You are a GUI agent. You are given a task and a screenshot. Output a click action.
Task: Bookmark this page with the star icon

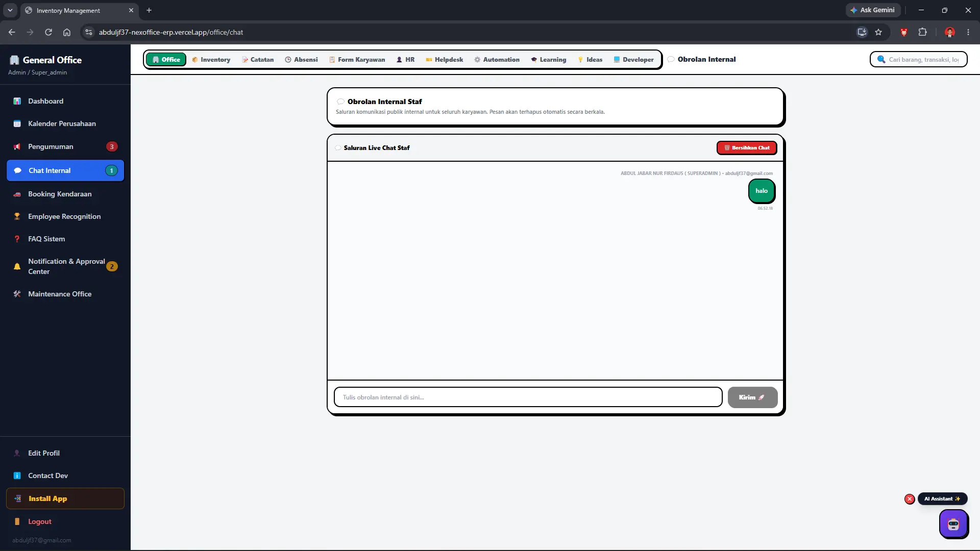click(878, 32)
